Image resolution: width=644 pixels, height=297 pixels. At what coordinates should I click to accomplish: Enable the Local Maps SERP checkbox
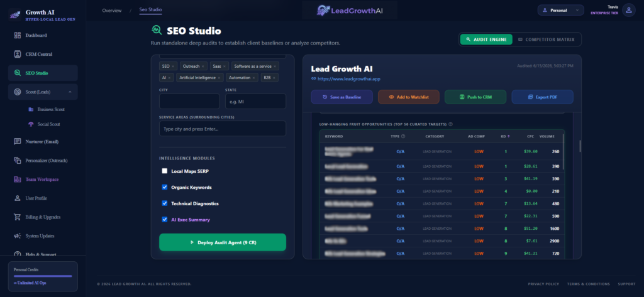(165, 171)
